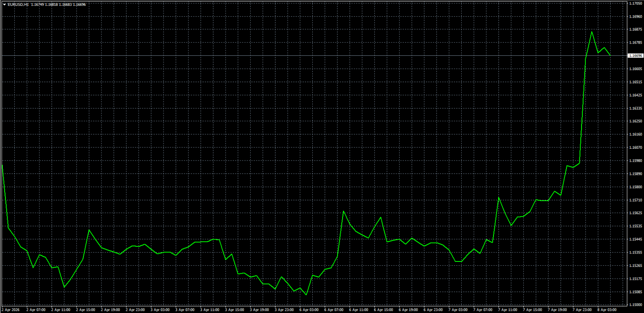Screen dimensions: 644x313
Task: Click the 2 Apr 11:00 time label
Action: pyautogui.click(x=61, y=310)
